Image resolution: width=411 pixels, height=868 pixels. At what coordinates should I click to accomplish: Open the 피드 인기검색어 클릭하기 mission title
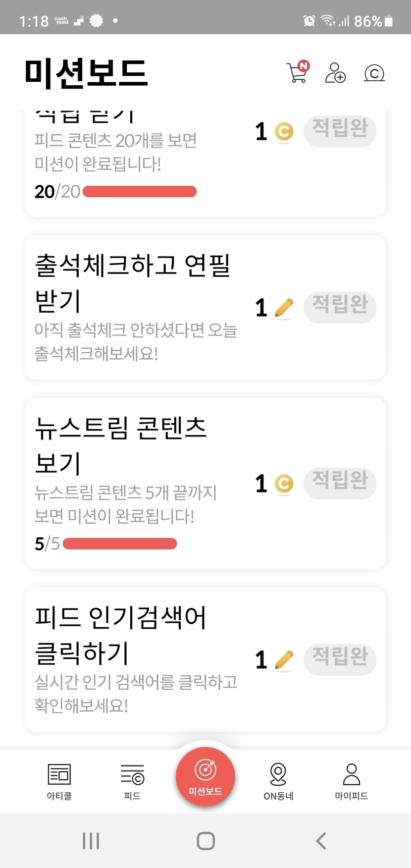[x=120, y=635]
